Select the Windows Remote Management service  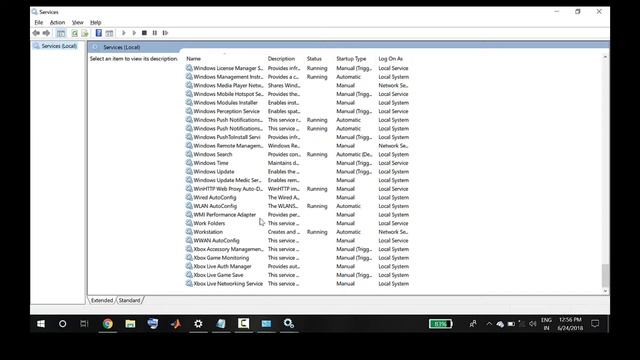(x=298, y=146)
